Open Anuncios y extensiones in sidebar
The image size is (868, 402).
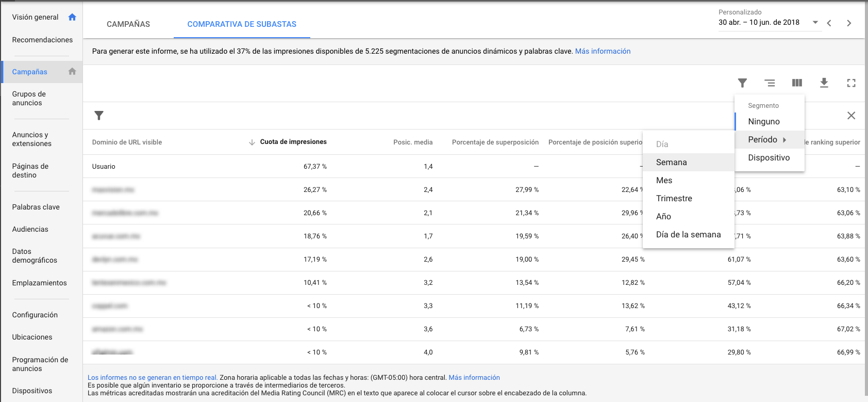(x=32, y=139)
